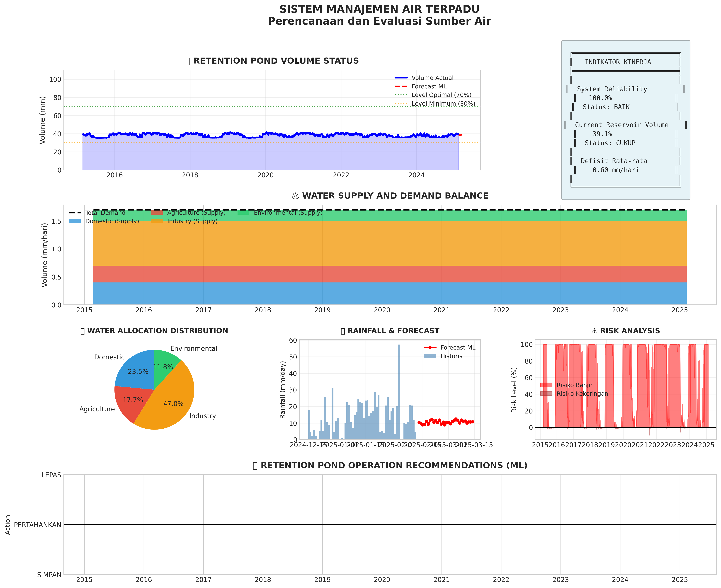
Task: Click Agriculture (Supply) red legend swatch
Action: click(157, 213)
